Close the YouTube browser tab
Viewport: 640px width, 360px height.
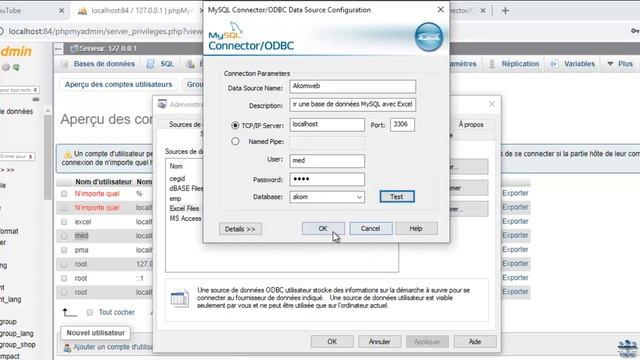[x=62, y=11]
